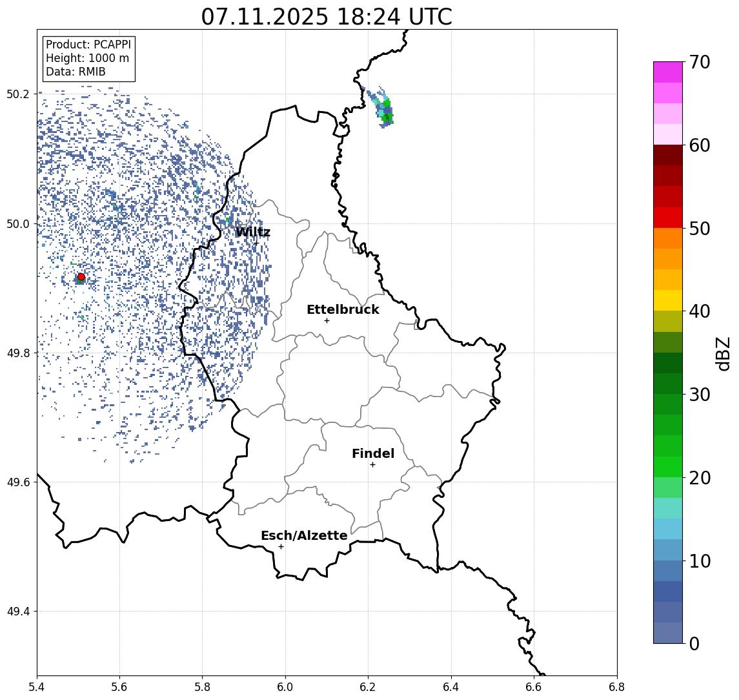Click the longitude label 5.4
The image size is (739, 700).
coord(37,687)
